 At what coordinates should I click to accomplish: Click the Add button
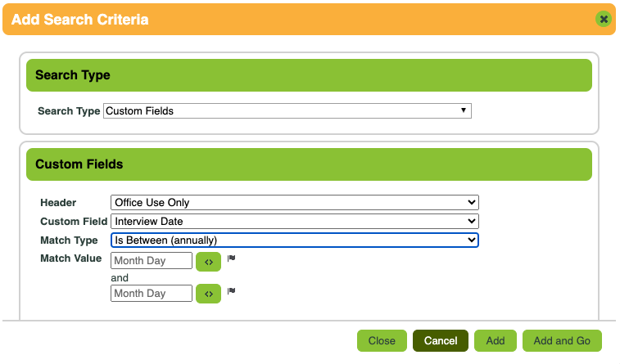point(495,340)
